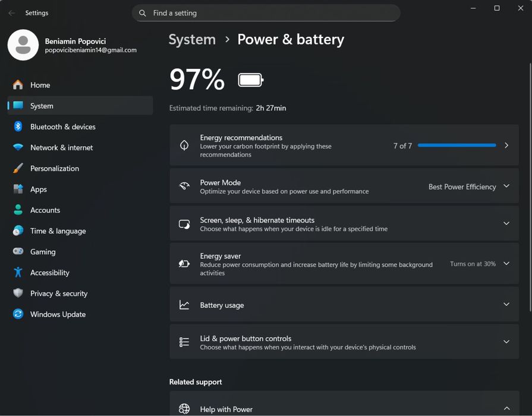Select Accounts in sidebar
This screenshot has width=532, height=416.
coord(80,210)
